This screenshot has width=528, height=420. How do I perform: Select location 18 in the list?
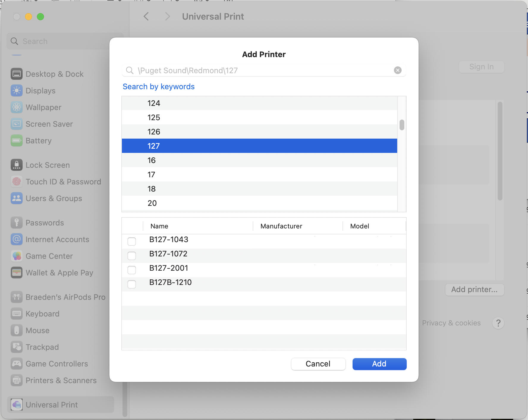pyautogui.click(x=260, y=189)
